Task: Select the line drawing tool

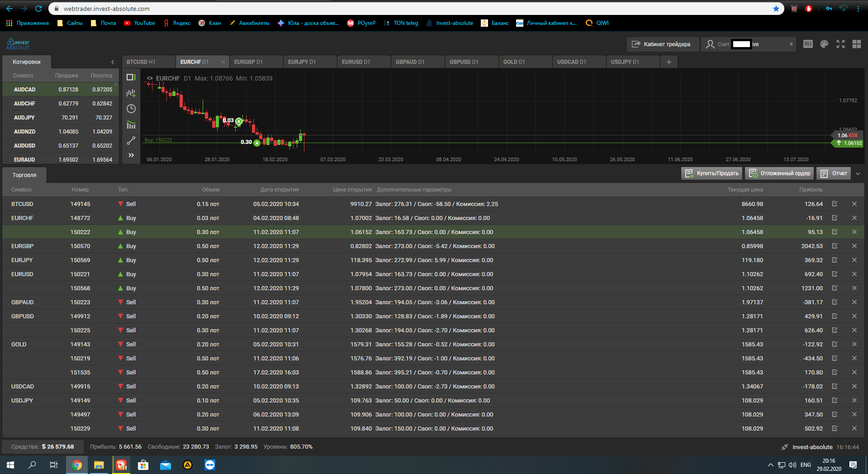Action: (131, 140)
